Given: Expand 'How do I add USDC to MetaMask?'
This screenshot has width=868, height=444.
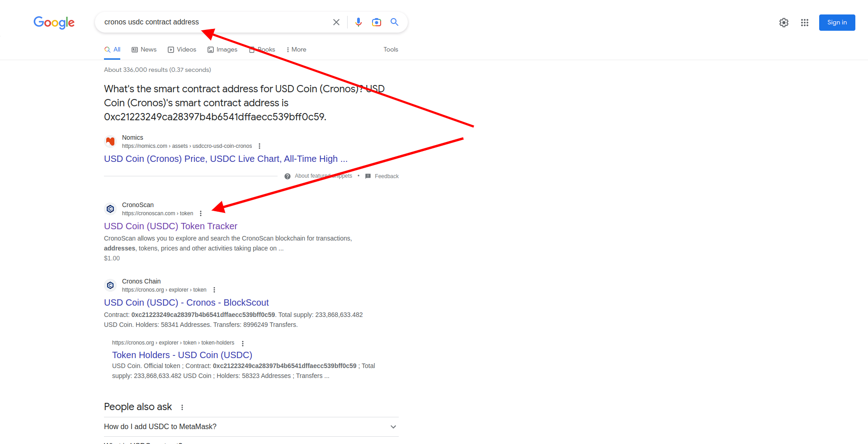Looking at the screenshot, I should [x=251, y=427].
